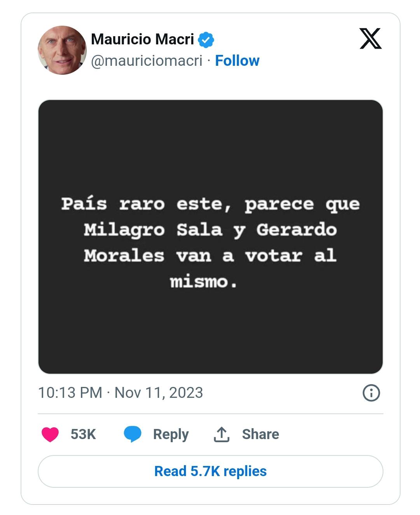Click the blue verified badge next to Mauricio Macri
Viewport: 420px width, 515px height.
[x=206, y=39]
